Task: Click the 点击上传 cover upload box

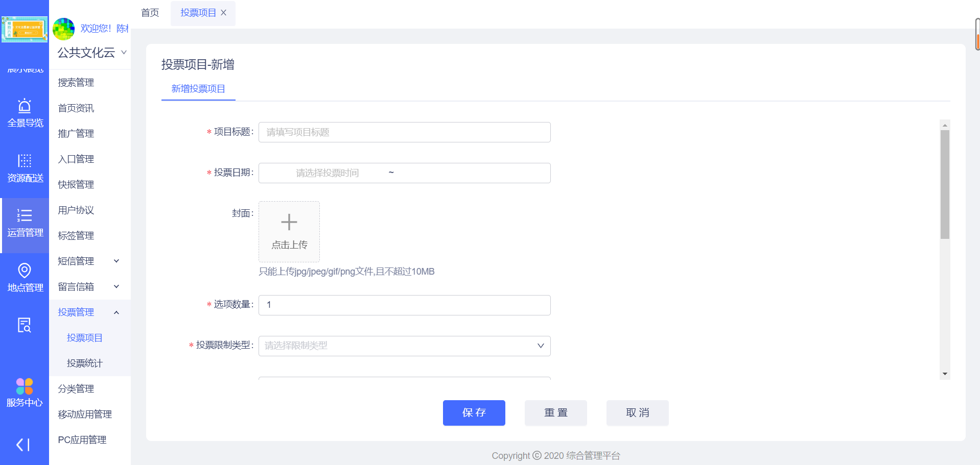Action: 289,232
